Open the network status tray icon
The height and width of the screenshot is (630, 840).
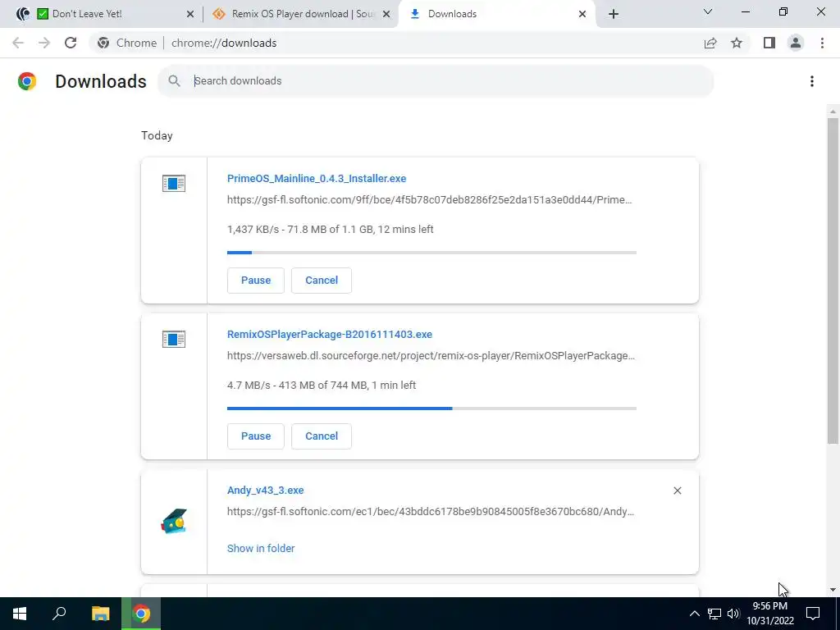click(714, 614)
